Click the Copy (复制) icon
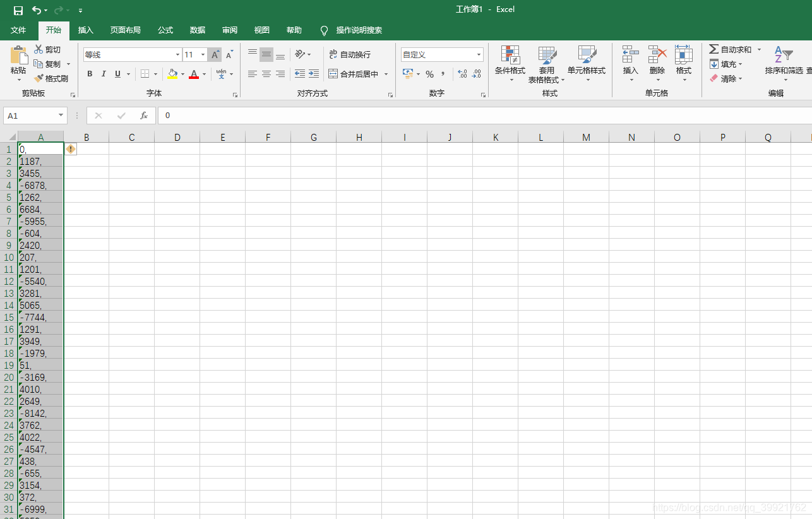Screen dimensions: 812x519 39,64
